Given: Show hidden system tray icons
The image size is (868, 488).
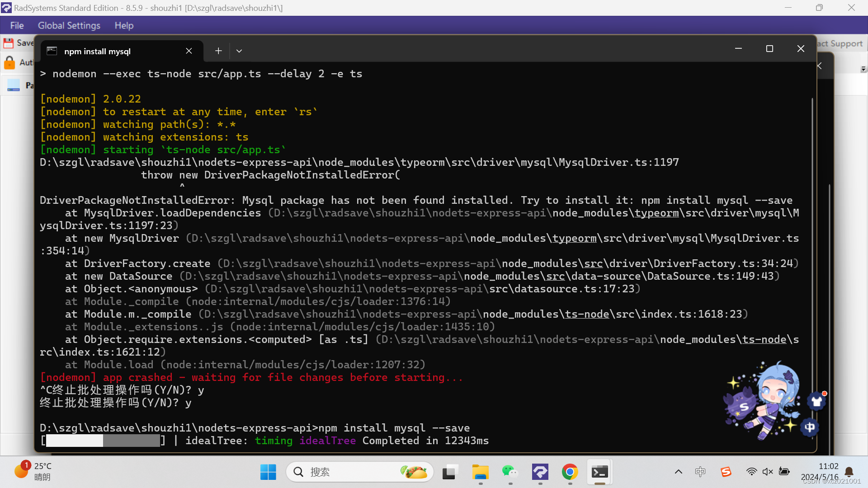Looking at the screenshot, I should pos(679,472).
